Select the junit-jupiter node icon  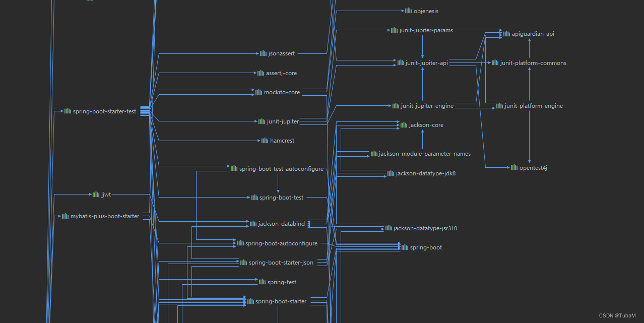coord(261,121)
